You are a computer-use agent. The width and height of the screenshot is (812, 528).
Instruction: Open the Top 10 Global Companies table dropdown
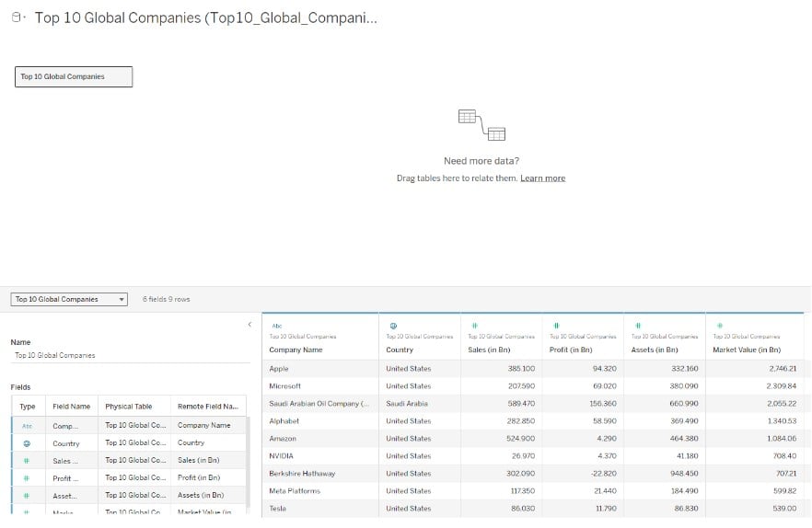click(x=69, y=299)
